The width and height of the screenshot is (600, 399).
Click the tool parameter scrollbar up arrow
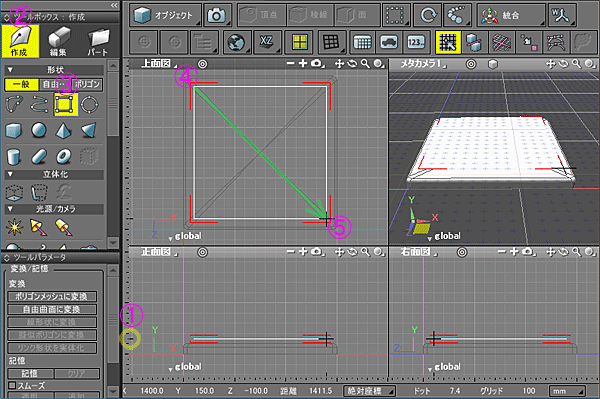pyautogui.click(x=113, y=271)
